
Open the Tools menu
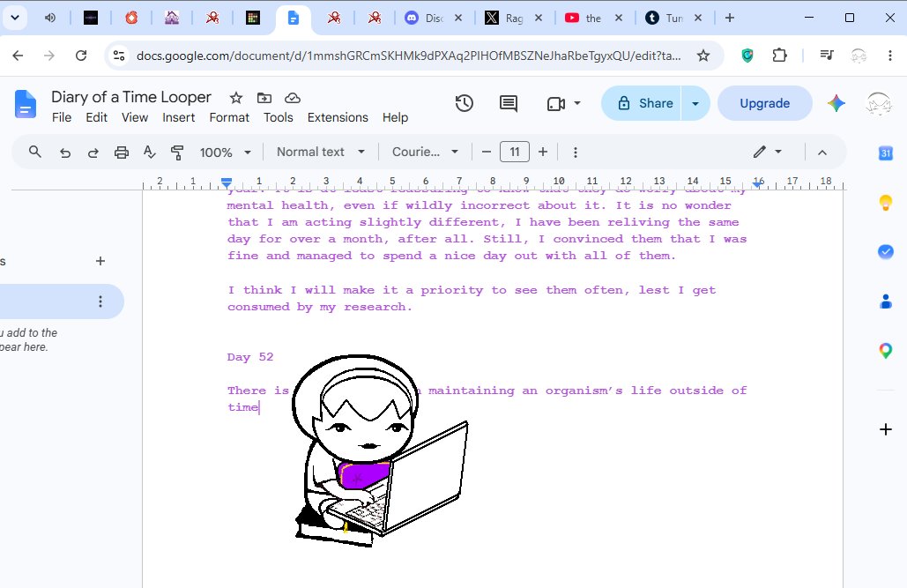pos(279,117)
